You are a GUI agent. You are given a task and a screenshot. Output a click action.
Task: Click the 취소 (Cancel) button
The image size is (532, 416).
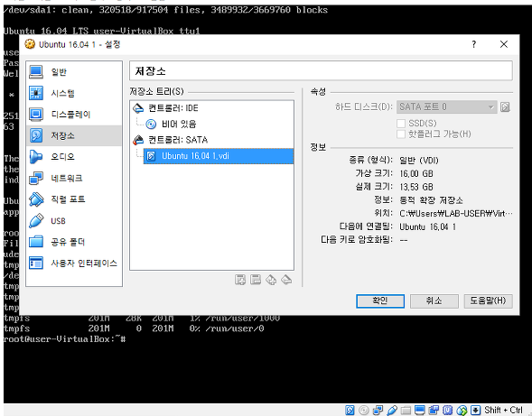(x=434, y=300)
